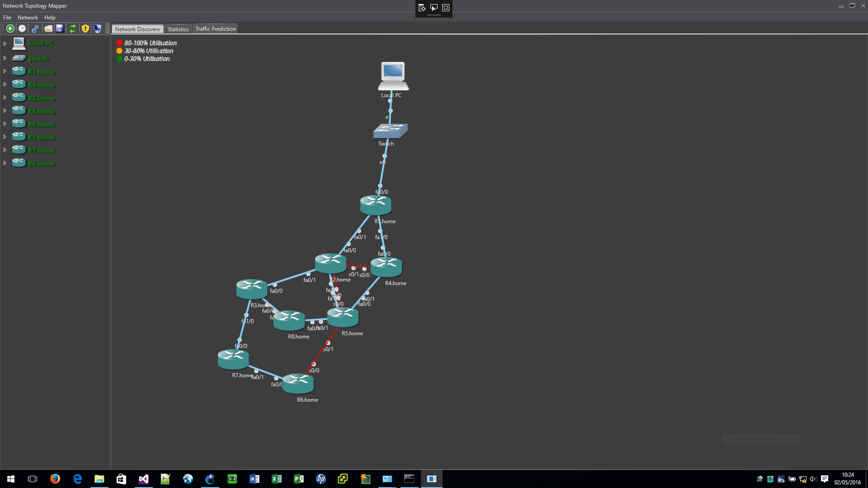This screenshot has height=488, width=868.
Task: Select the R6.home router in the map
Action: click(298, 384)
